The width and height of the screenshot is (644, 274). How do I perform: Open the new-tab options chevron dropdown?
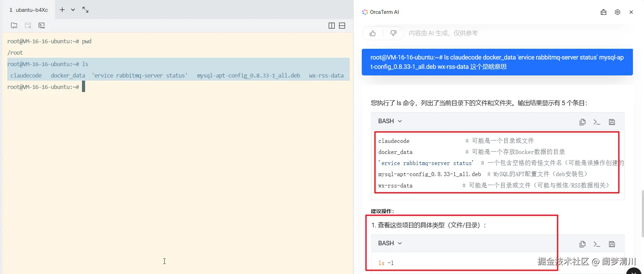point(73,10)
